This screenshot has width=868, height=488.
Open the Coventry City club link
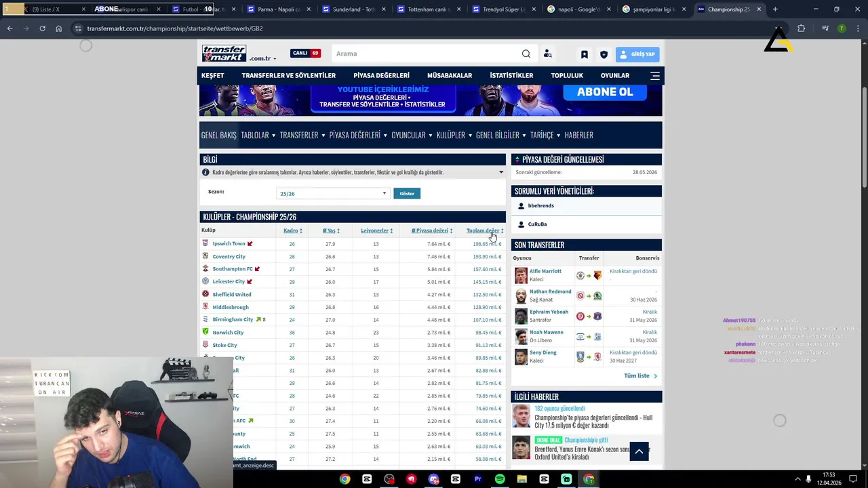coord(229,256)
